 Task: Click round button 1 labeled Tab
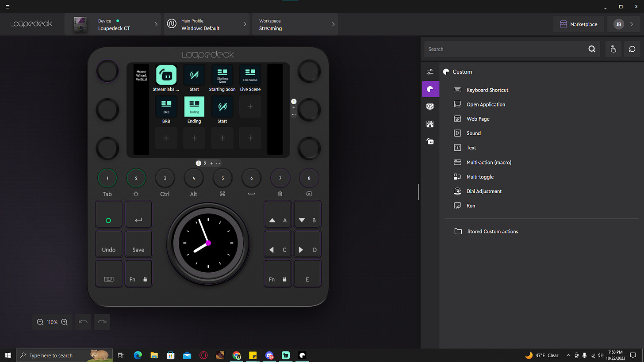[107, 178]
